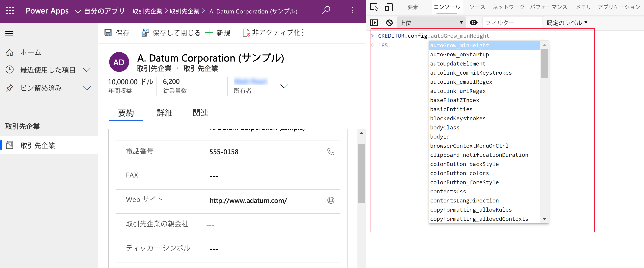The height and width of the screenshot is (268, 644).
Task: Select colorButton_colors suggestion
Action: [485, 173]
